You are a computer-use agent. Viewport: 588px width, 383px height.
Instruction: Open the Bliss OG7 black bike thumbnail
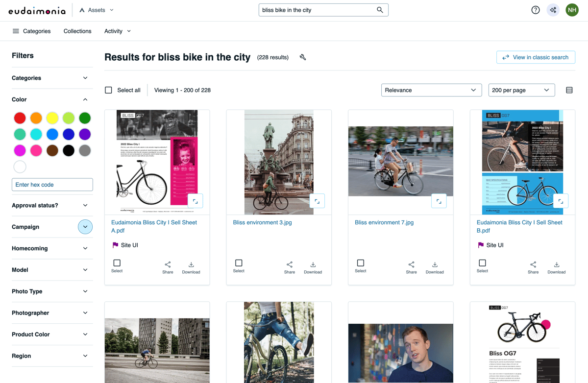point(522,342)
